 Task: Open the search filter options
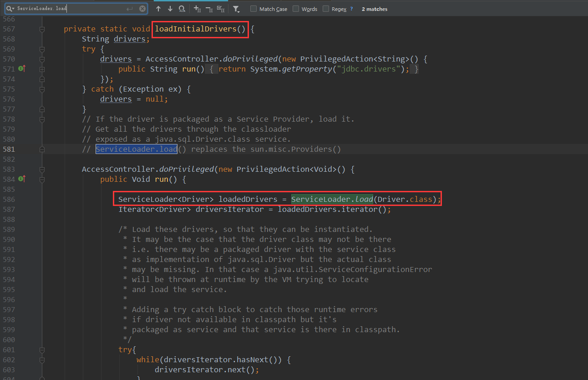point(236,9)
